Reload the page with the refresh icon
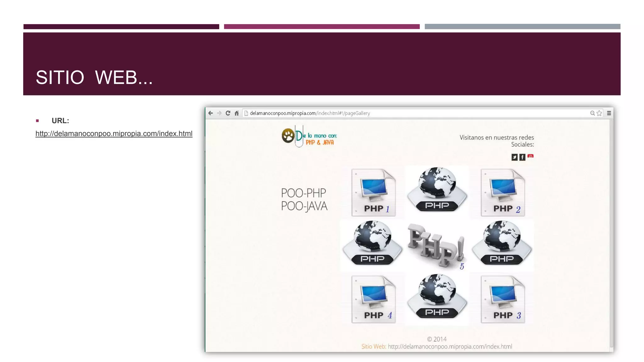The height and width of the screenshot is (362, 644). 228,113
